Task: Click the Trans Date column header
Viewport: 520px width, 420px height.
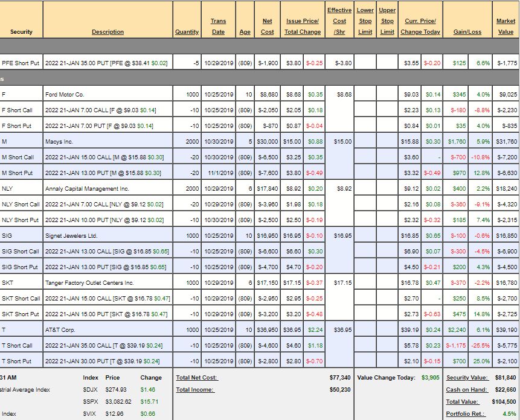Action: click(218, 27)
